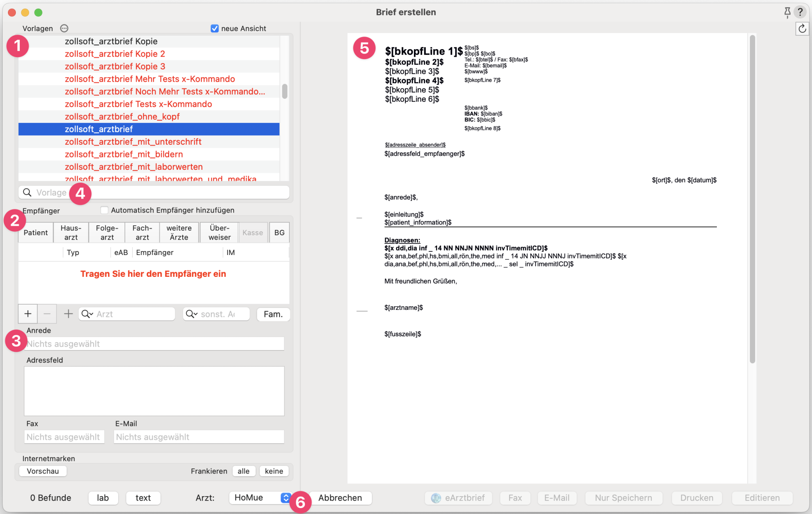Select template zollsoft_arztbrief Kopie

point(149,41)
